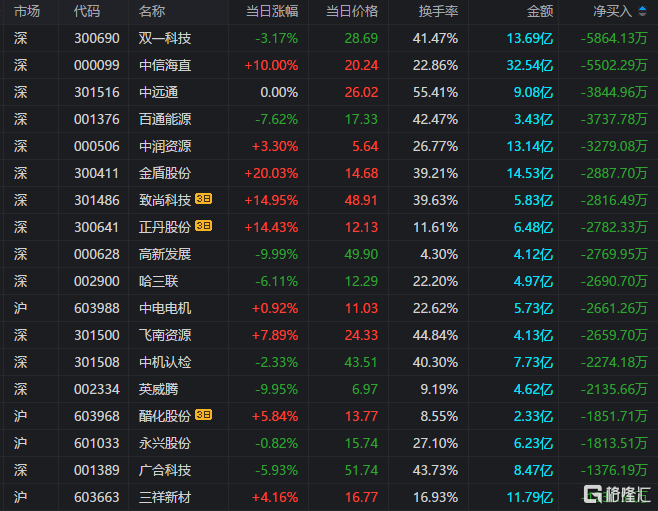Open stock 金盾股份

[165, 173]
